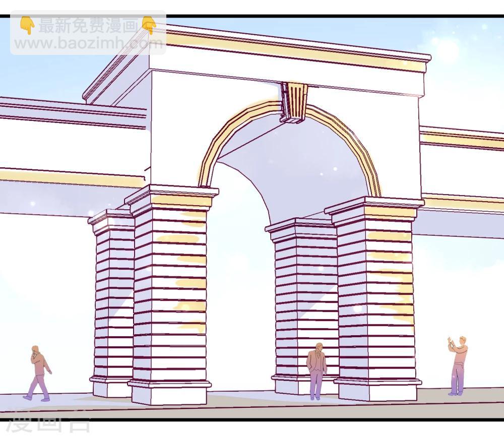Screen dimensions: 504x438
Task: Select the suited man standing under the arch
Action: 317,370
